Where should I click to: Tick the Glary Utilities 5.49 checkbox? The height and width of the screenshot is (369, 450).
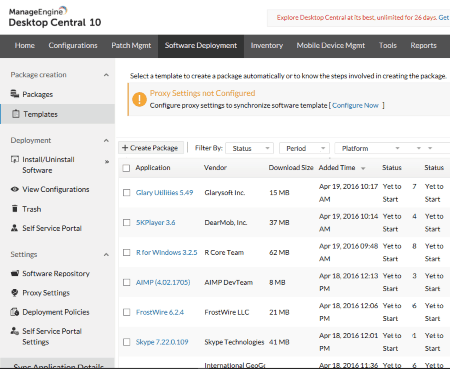127,193
